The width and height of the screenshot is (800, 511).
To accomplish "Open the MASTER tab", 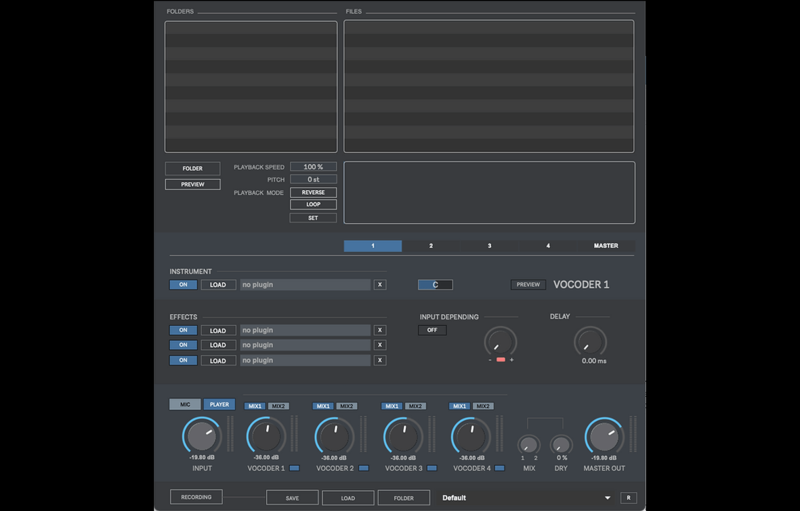I will pyautogui.click(x=606, y=246).
